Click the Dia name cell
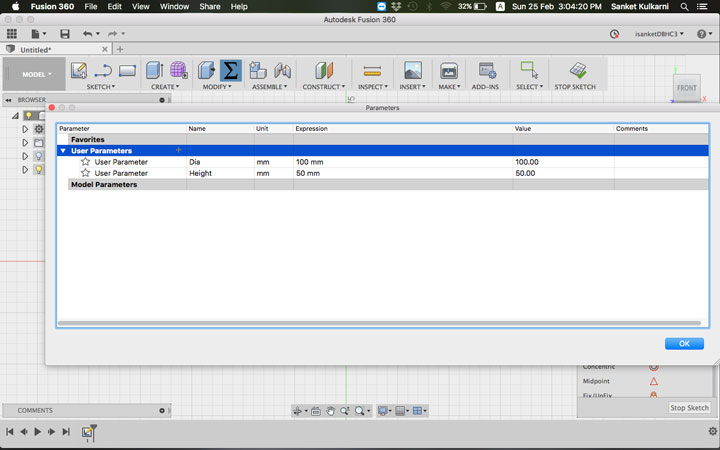This screenshot has height=450, width=720. [220, 162]
